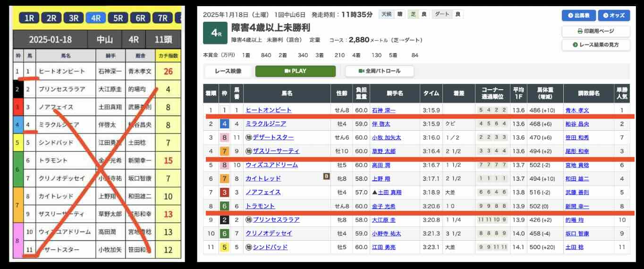This screenshot has width=644, height=269.
Task: Open jockey 江田 勇亮 link
Action: pos(383,247)
